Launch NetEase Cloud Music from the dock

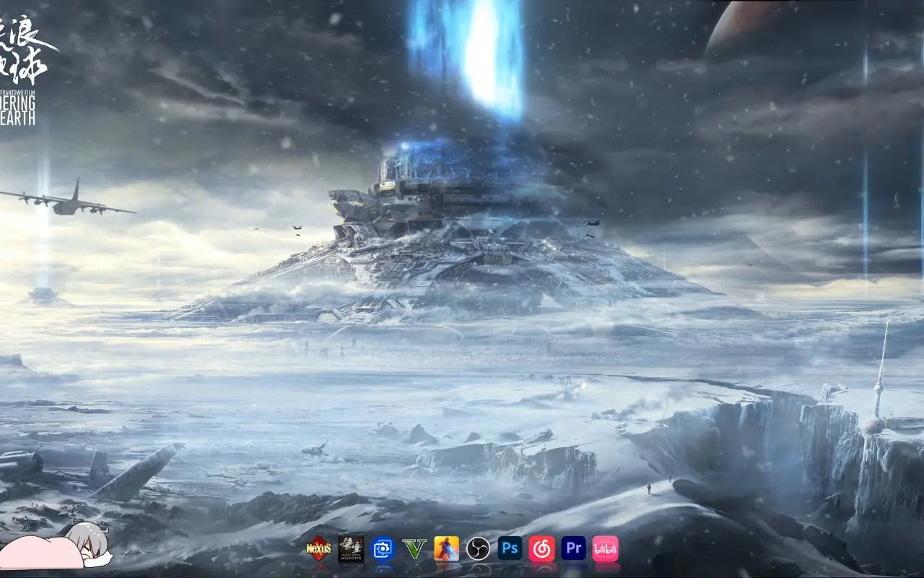541,548
